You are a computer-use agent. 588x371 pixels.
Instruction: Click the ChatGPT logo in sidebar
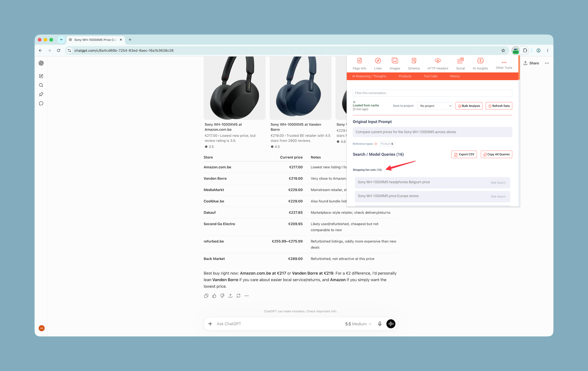pyautogui.click(x=41, y=63)
